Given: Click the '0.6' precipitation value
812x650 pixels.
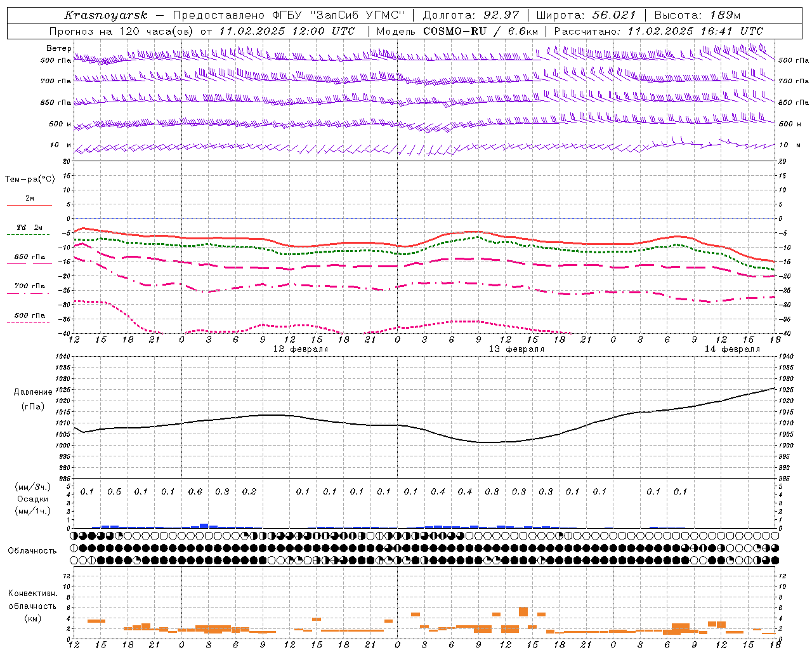Looking at the screenshot, I should (x=195, y=491).
